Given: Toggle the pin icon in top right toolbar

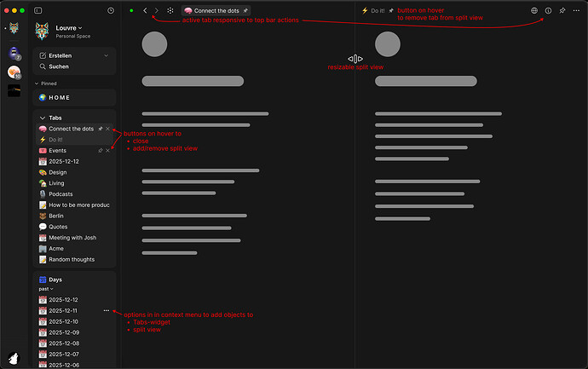Looking at the screenshot, I should tap(562, 10).
